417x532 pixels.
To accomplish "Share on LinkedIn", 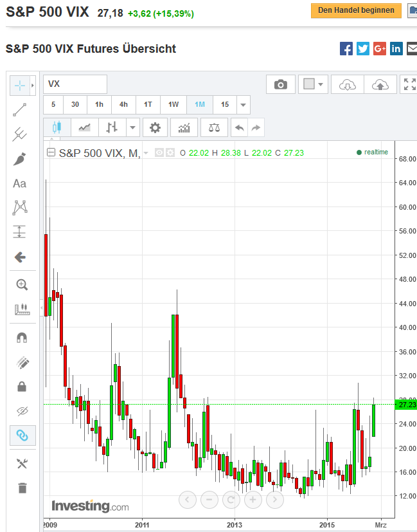I will pos(396,48).
